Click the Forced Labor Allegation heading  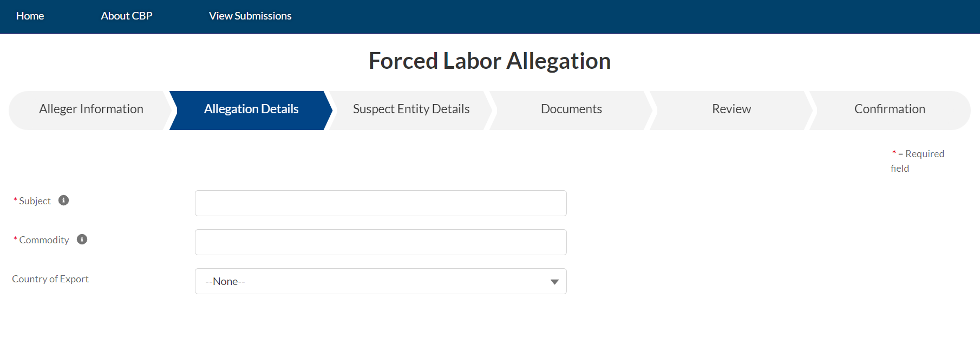489,61
